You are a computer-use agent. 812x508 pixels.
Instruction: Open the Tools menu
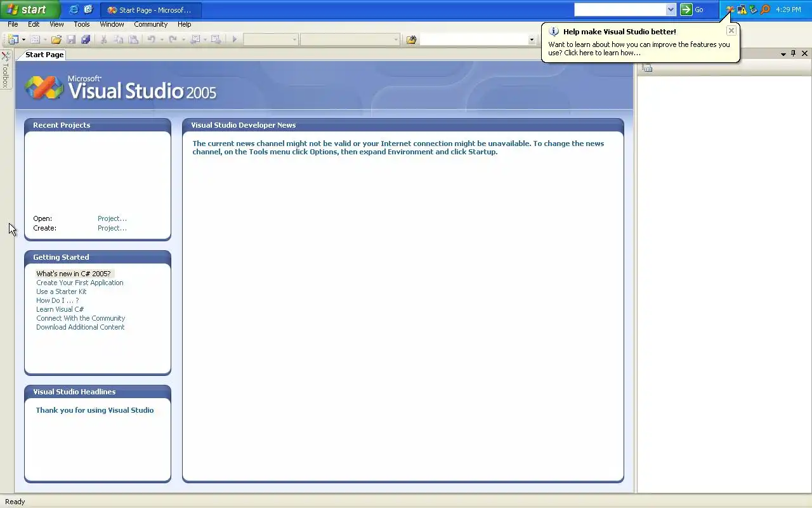click(x=82, y=24)
